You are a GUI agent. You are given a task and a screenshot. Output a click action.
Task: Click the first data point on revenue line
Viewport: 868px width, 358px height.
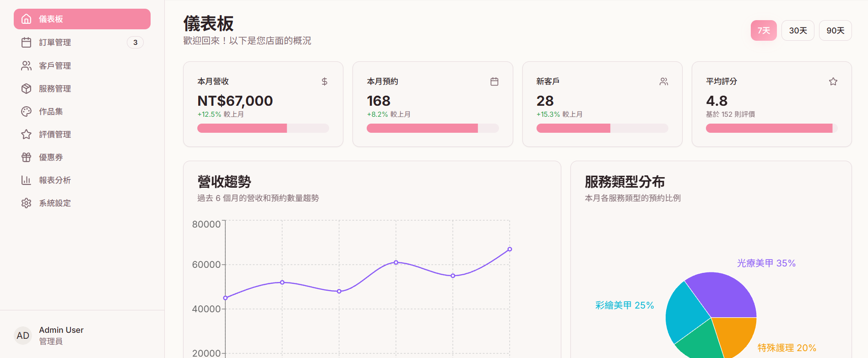[225, 298]
